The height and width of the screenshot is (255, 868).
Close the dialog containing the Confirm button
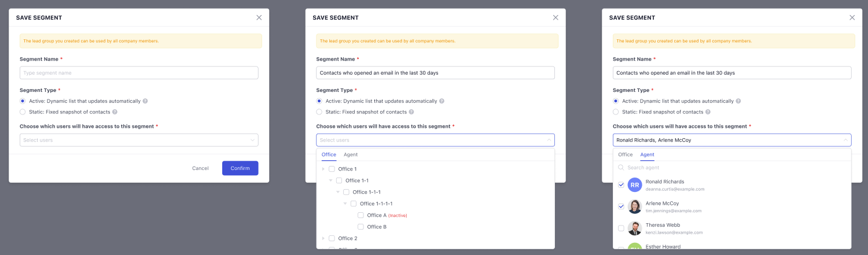coord(259,18)
